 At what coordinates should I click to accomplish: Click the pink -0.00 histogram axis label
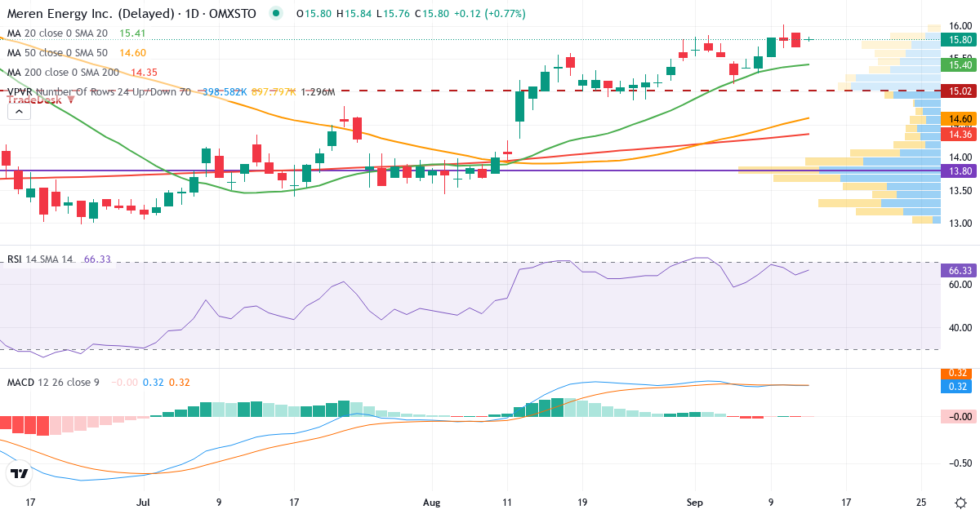tap(960, 416)
